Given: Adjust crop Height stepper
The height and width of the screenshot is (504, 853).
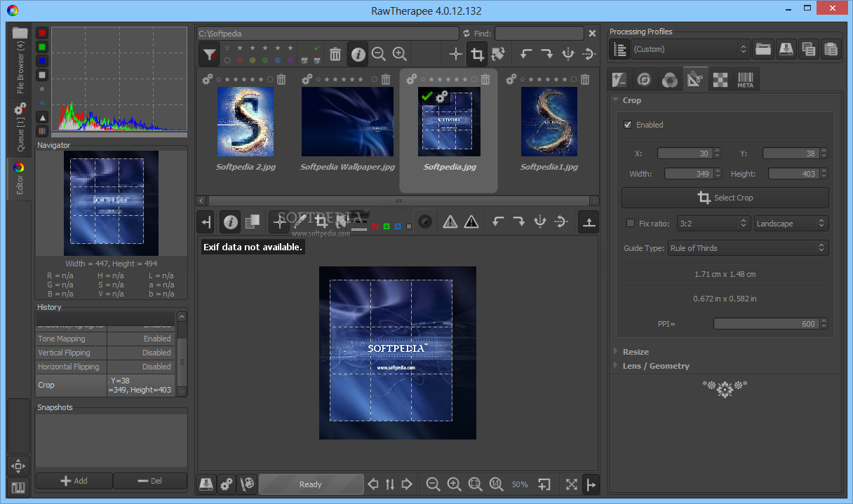Looking at the screenshot, I should coord(824,174).
